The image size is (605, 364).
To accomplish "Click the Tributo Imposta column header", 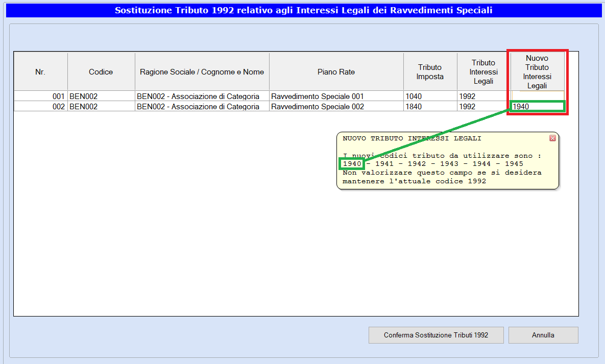I will (x=430, y=72).
